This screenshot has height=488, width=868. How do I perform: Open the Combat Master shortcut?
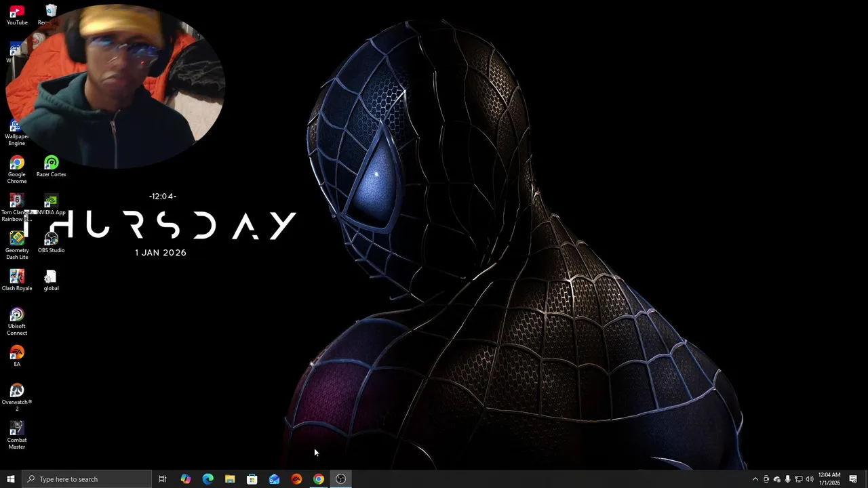point(17,436)
